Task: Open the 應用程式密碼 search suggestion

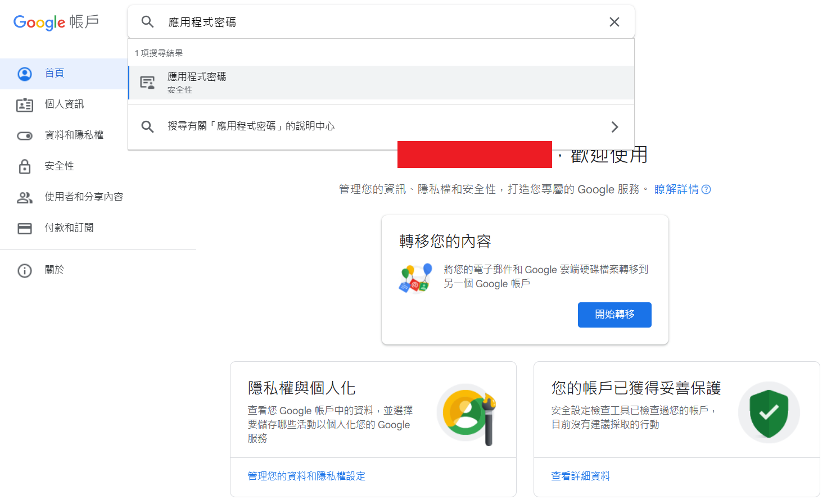Action: coord(196,81)
